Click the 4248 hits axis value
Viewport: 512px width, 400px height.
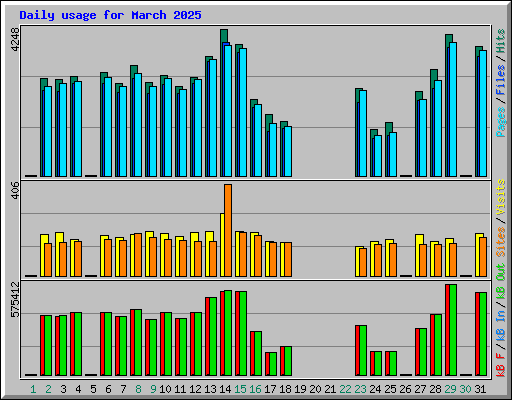coord(15,39)
